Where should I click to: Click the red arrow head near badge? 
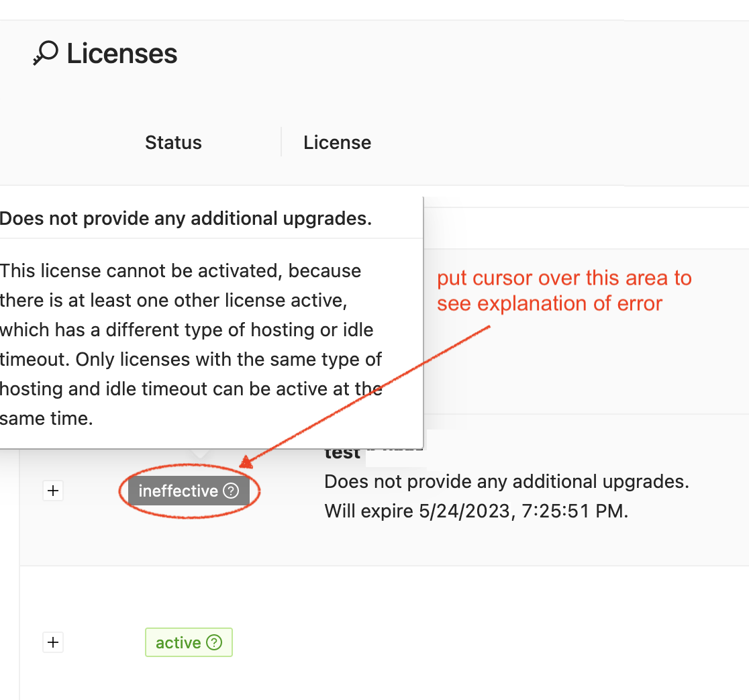(246, 462)
